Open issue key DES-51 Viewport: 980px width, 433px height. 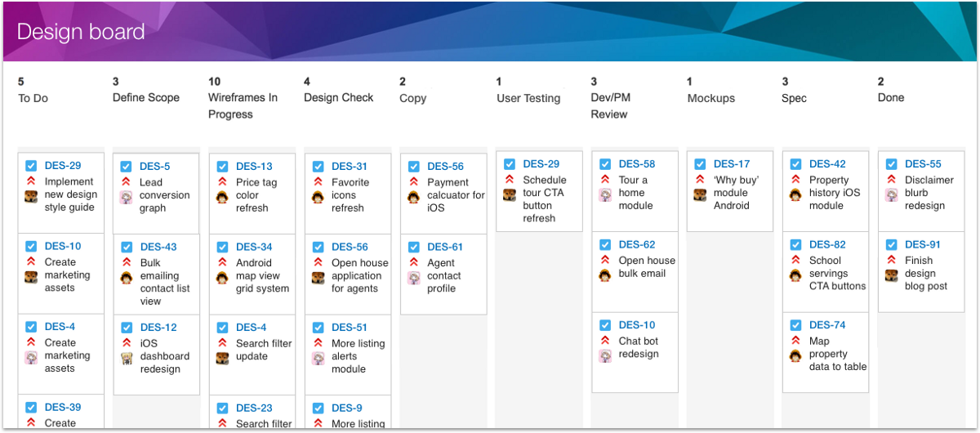[x=350, y=327]
